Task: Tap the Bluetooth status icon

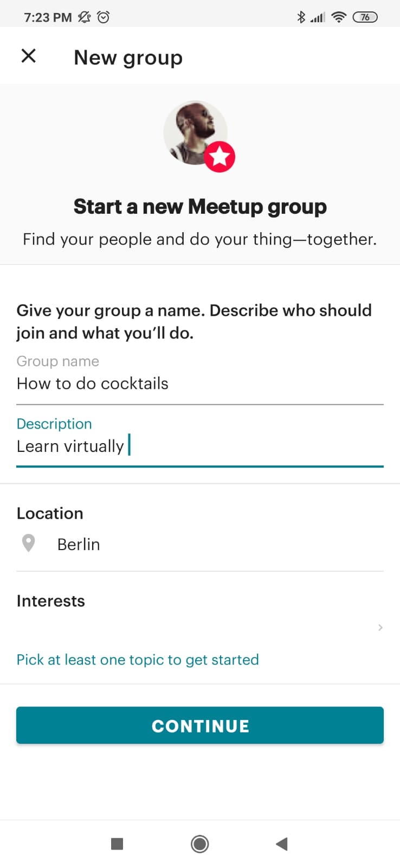Action: pyautogui.click(x=301, y=17)
